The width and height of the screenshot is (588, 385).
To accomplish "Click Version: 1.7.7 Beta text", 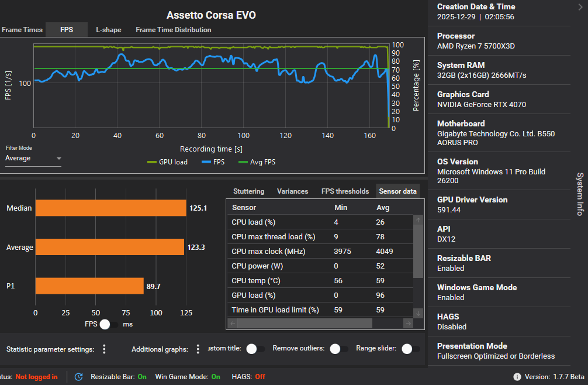I will point(554,377).
